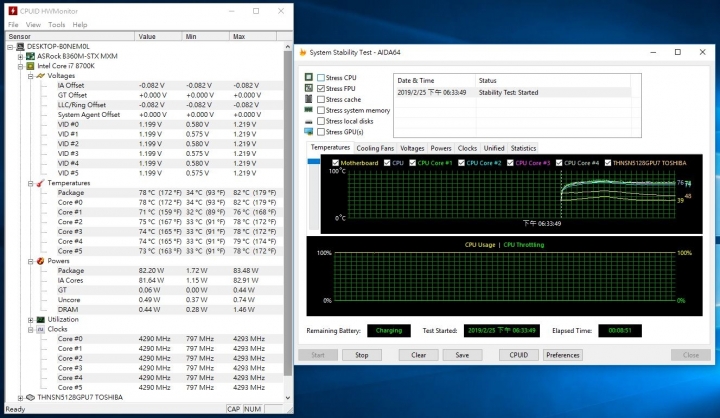Switch to the Unified tab
The height and width of the screenshot is (418, 720).
(494, 148)
